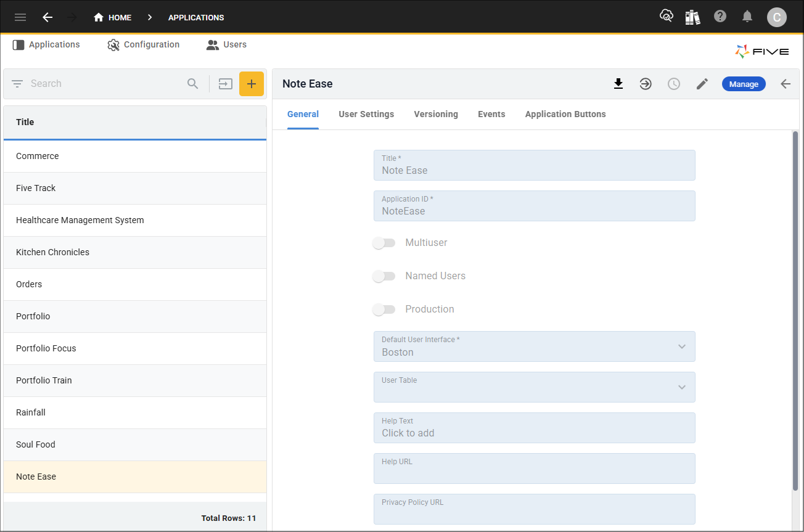Screen dimensions: 804x532
Task: Open the Configuration menu
Action: (x=144, y=45)
